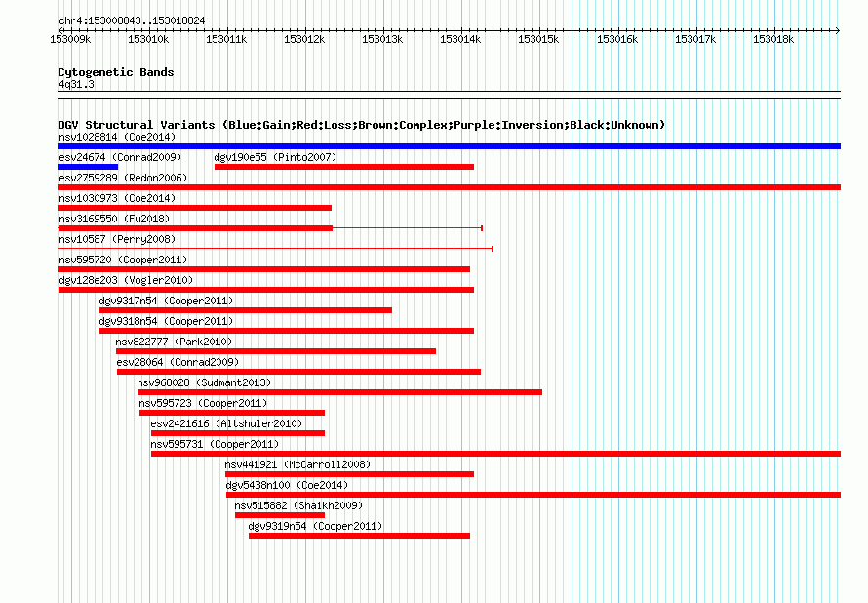
Task: Click the red dgv9319n54 loss bar
Action: [359, 536]
